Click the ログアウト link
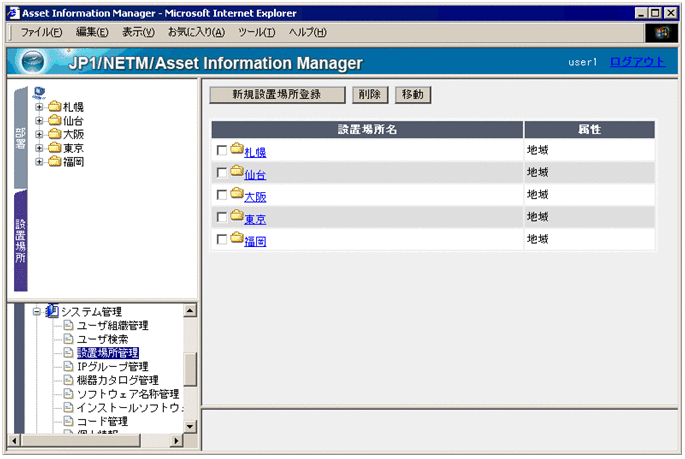Viewport: 685px width, 459px height. 637,62
